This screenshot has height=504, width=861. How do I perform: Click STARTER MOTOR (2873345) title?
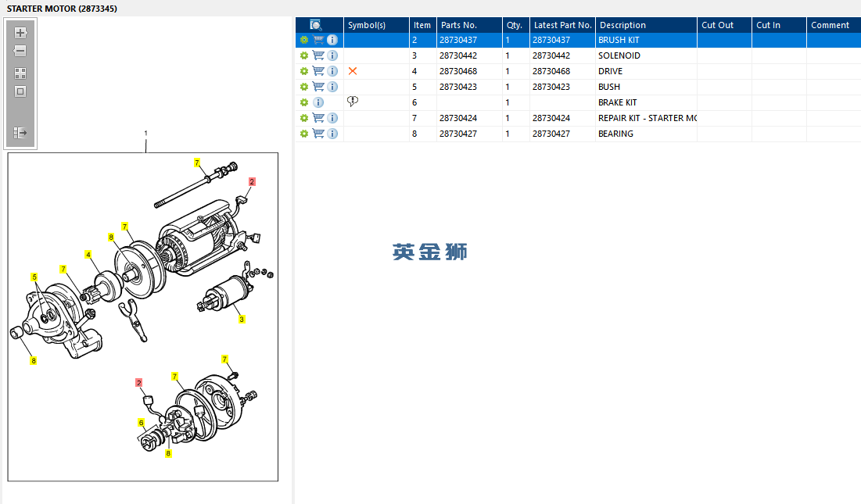(x=62, y=9)
